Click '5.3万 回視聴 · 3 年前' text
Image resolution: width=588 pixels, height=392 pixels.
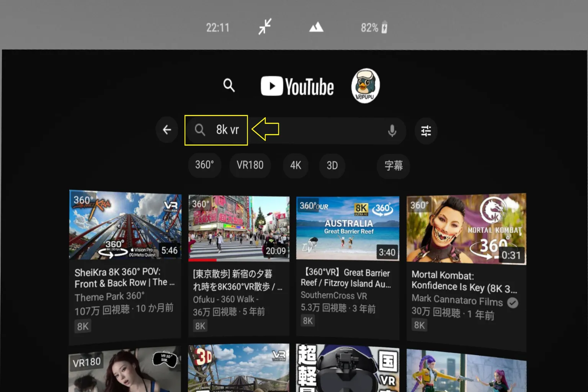pos(338,308)
